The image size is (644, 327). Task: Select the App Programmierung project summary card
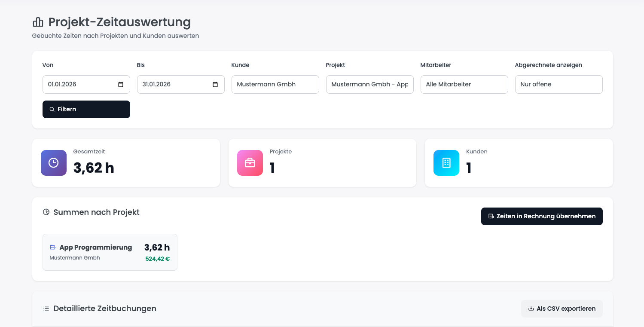(x=110, y=252)
